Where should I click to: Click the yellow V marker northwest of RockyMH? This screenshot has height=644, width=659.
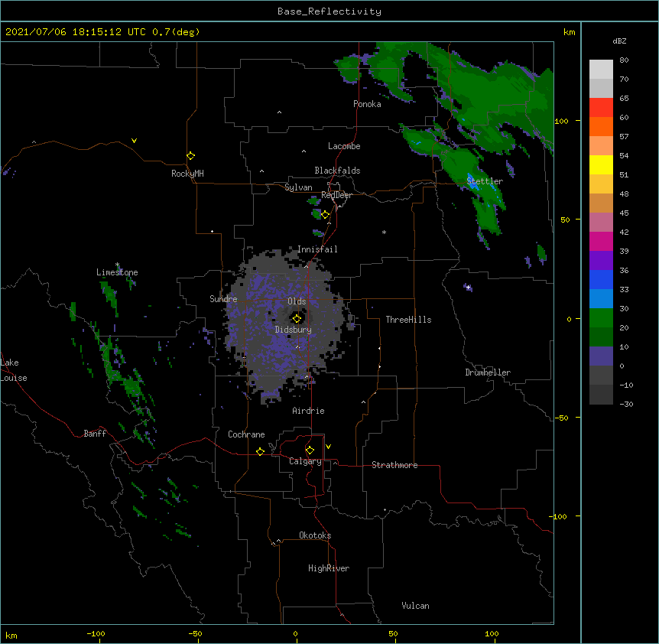[134, 141]
